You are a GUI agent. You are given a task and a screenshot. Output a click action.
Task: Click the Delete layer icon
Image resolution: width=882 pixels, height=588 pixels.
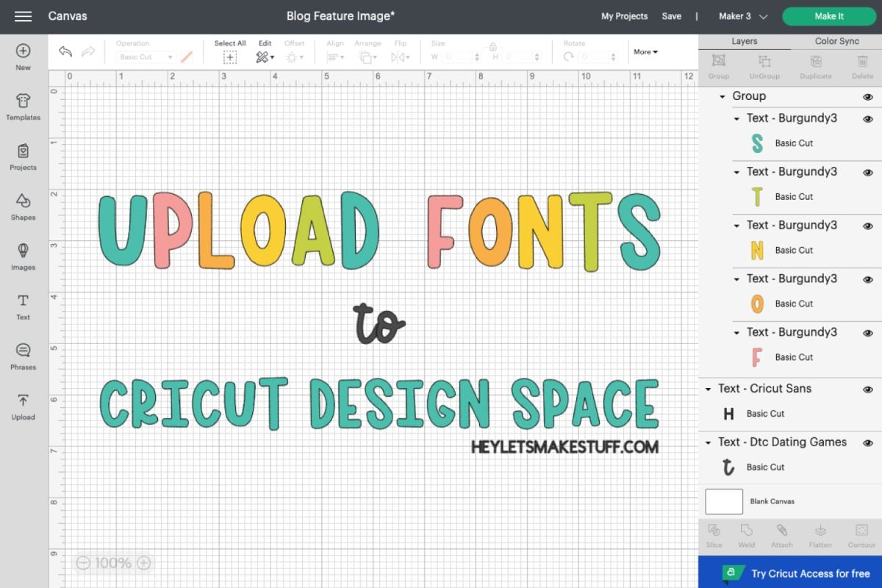863,61
